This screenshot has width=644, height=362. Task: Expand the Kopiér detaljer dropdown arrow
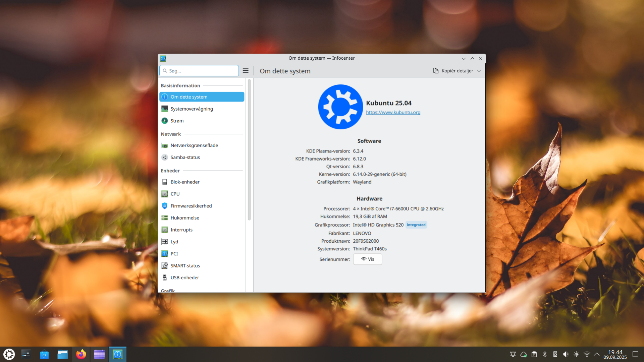point(479,71)
